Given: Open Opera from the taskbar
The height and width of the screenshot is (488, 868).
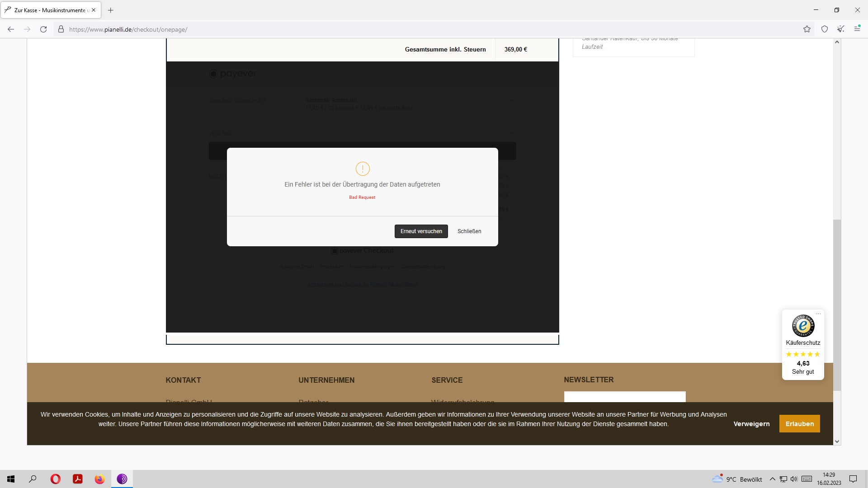Looking at the screenshot, I should pos(55,479).
